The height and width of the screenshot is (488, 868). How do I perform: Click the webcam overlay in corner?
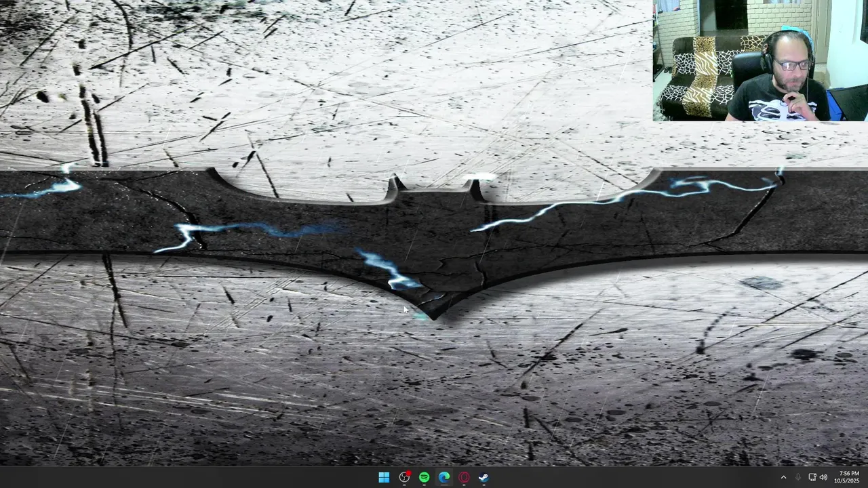point(760,60)
